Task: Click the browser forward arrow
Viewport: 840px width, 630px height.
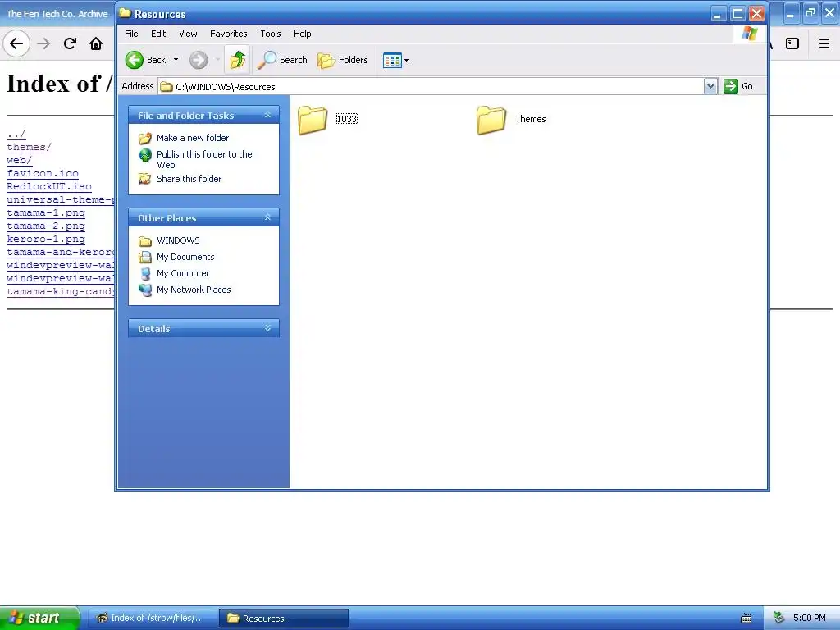Action: click(43, 43)
